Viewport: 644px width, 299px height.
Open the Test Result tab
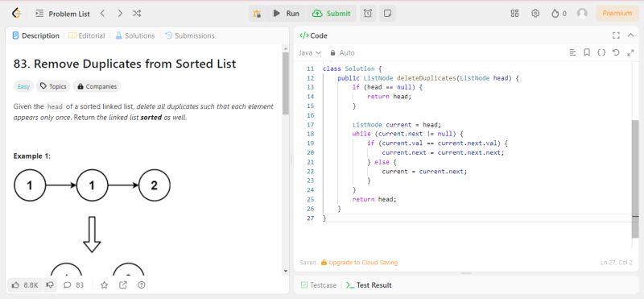point(369,285)
